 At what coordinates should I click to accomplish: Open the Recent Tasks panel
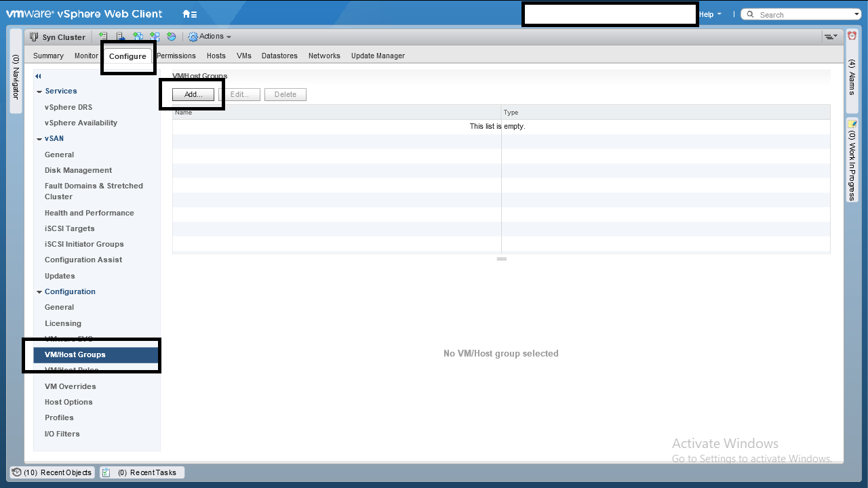(x=142, y=472)
